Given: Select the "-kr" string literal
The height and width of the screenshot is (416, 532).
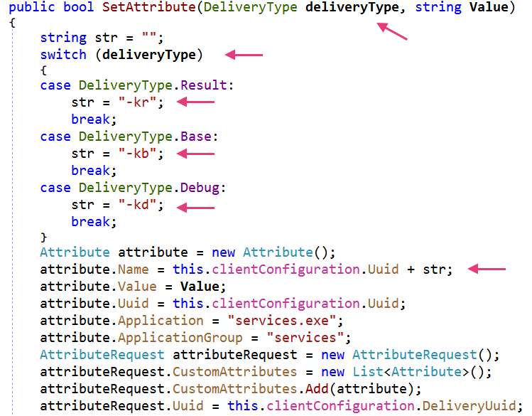Looking at the screenshot, I should [141, 102].
